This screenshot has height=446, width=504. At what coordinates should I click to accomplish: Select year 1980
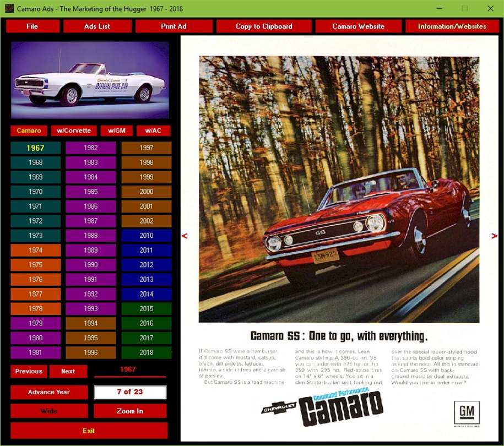click(36, 338)
